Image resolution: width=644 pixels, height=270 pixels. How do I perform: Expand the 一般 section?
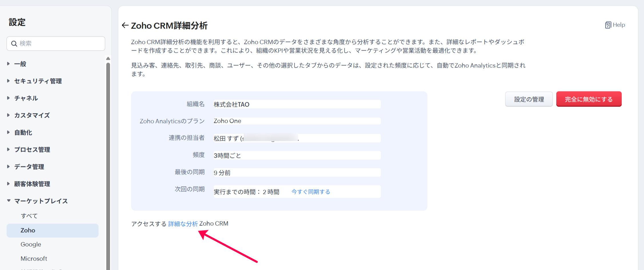(x=20, y=64)
